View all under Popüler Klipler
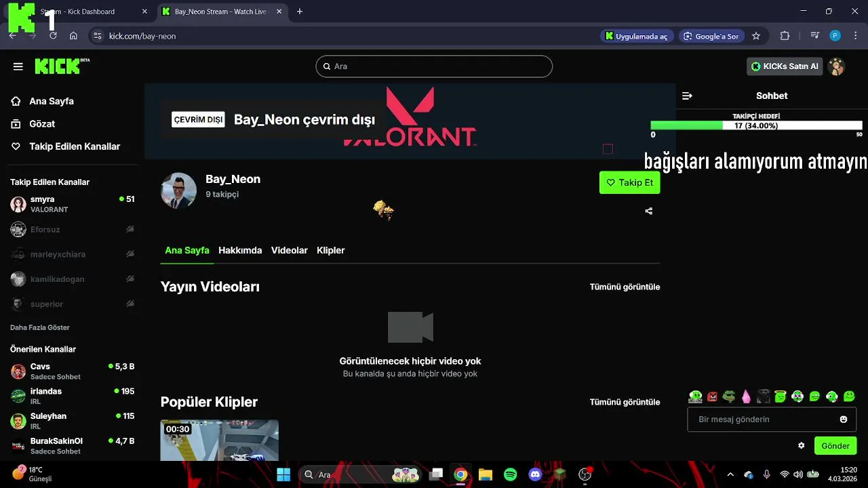 click(x=625, y=402)
